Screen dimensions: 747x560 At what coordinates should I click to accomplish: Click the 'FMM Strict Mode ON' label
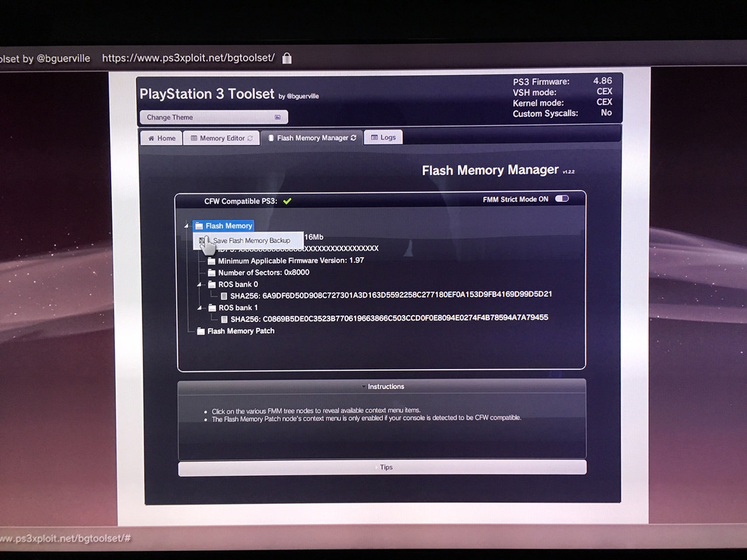point(515,199)
